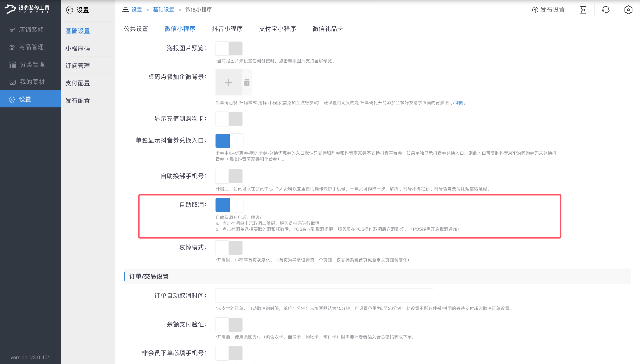
Task: Open the 示例图 link
Action: pyautogui.click(x=456, y=103)
